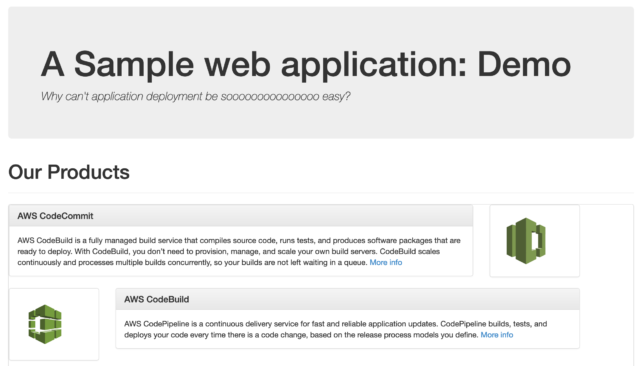Image resolution: width=640 pixels, height=366 pixels.
Task: Click 'AWS CodeBuild is a fully managed' text
Action: pos(77,240)
